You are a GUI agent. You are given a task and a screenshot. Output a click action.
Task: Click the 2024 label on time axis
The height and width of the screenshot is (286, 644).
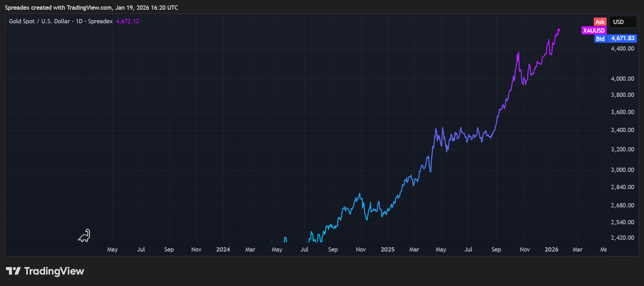tap(223, 249)
